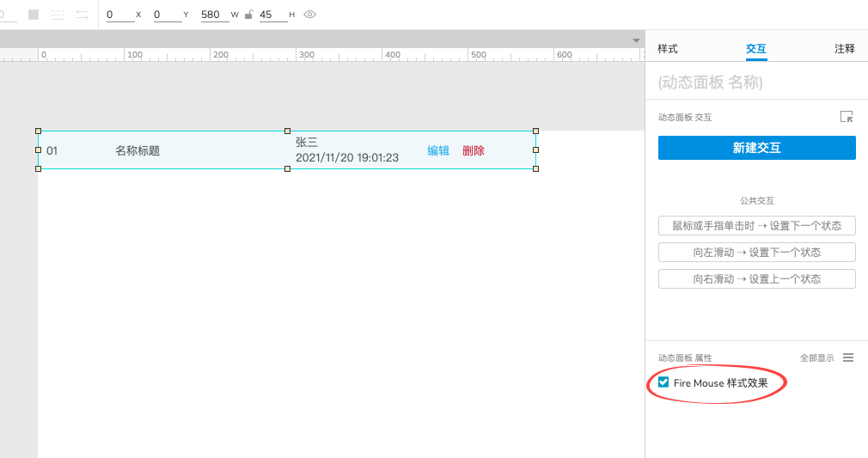Screen dimensions: 868x458
Task: Click the fill color square in toolbar
Action: point(34,15)
